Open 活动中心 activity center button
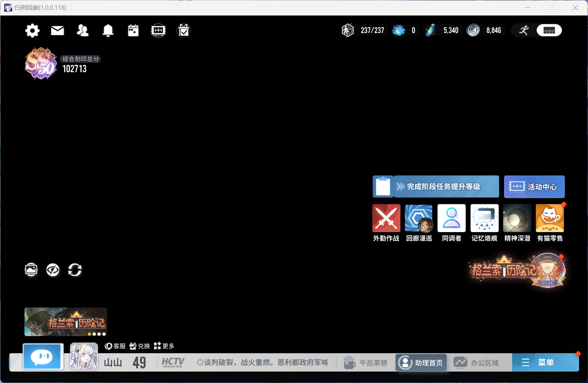This screenshot has height=383, width=588. [x=534, y=187]
